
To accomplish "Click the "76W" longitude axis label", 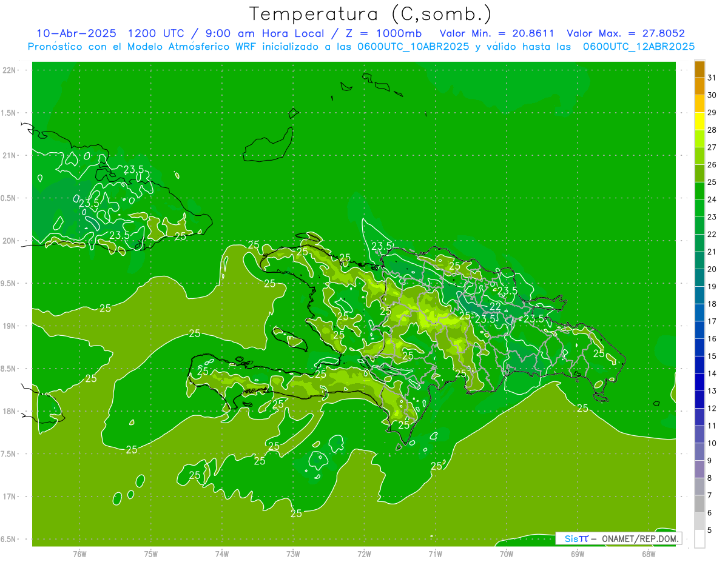I will tap(79, 554).
